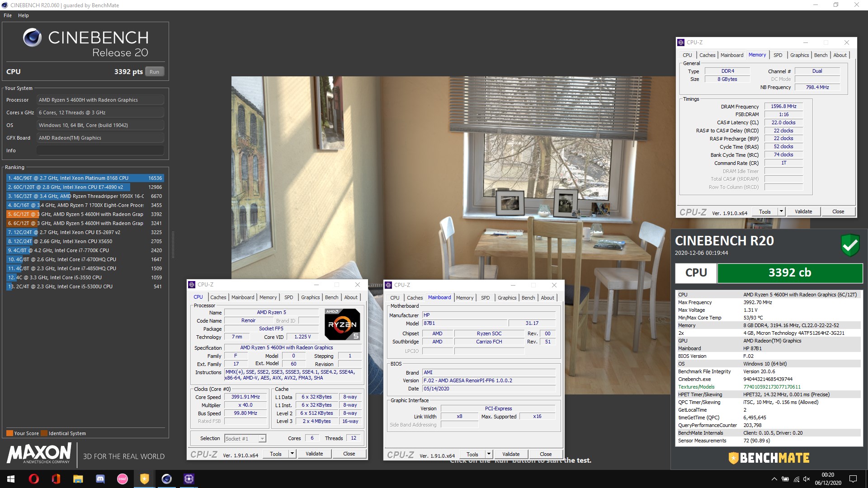This screenshot has width=868, height=488.
Task: Click the Ryzen 5 logo in CPU-Z
Action: (342, 324)
